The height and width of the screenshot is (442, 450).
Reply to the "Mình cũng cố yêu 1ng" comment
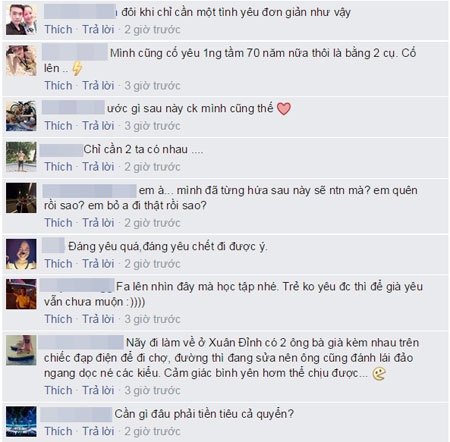(x=98, y=85)
